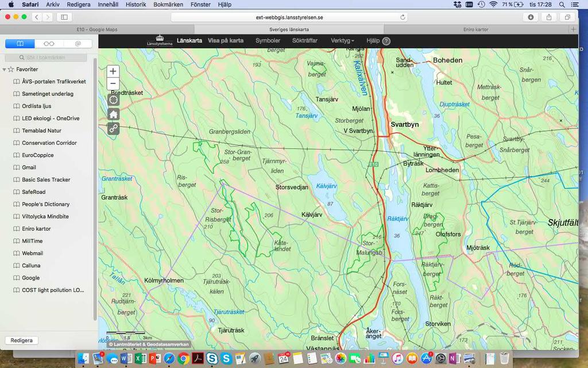The image size is (588, 368).
Task: Open Sökträffar in the map toolbar
Action: tap(305, 41)
